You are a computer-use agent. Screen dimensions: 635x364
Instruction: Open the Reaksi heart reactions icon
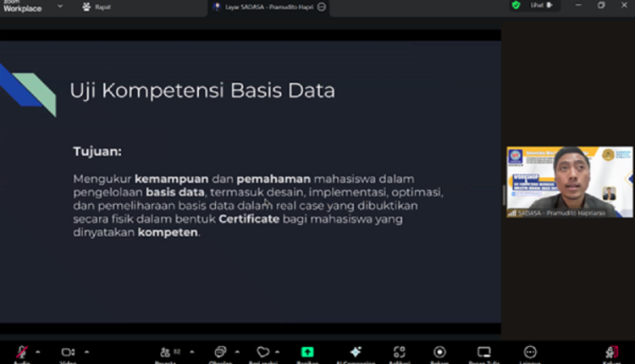pyautogui.click(x=262, y=352)
